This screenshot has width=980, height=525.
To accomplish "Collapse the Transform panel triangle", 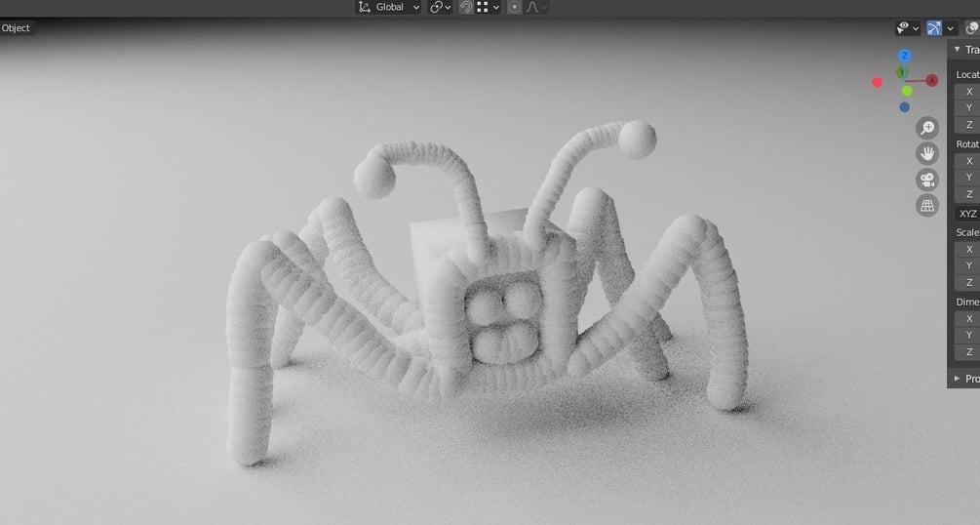I will (x=957, y=50).
